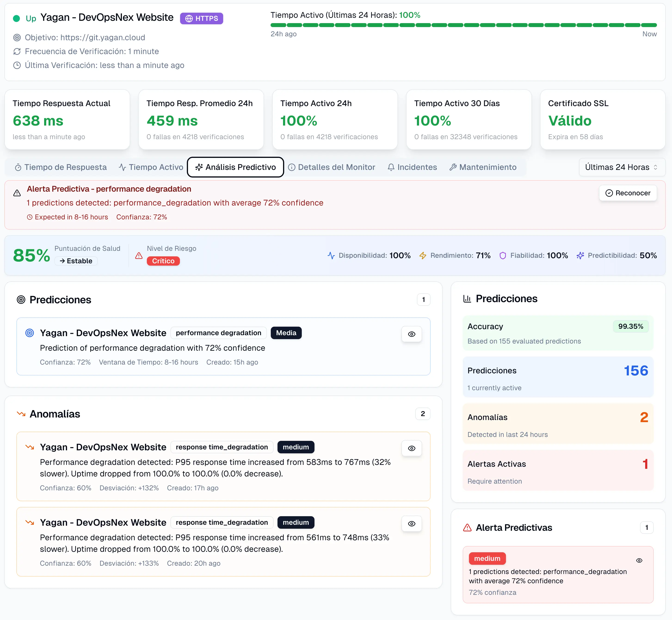Click the trending-down icon beside Anomalías heading

[x=21, y=414]
